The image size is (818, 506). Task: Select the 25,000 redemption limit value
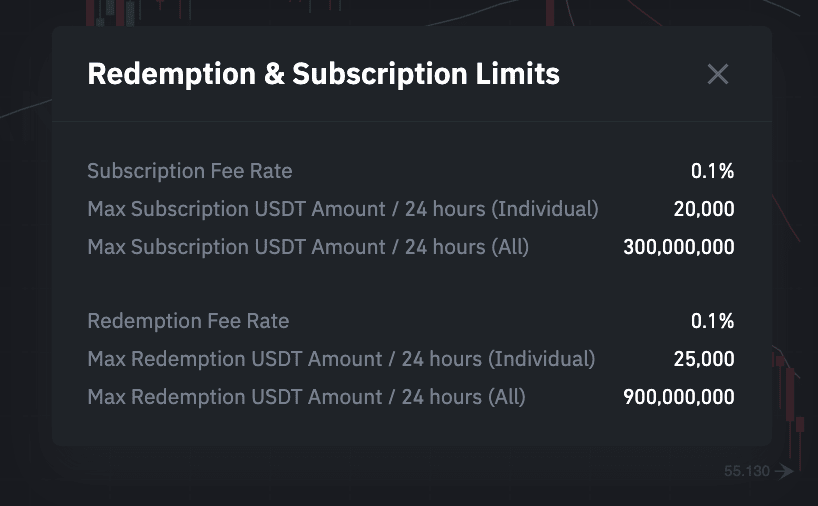click(704, 359)
